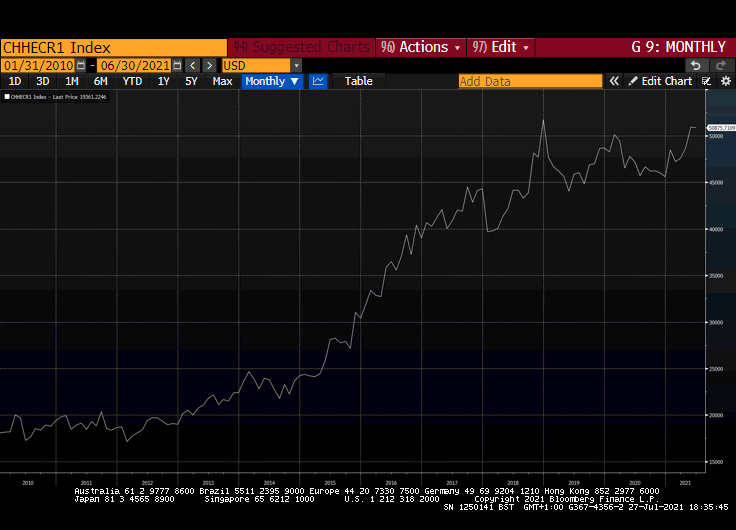This screenshot has height=530, width=736.
Task: Click the Add Data input field
Action: tap(530, 81)
